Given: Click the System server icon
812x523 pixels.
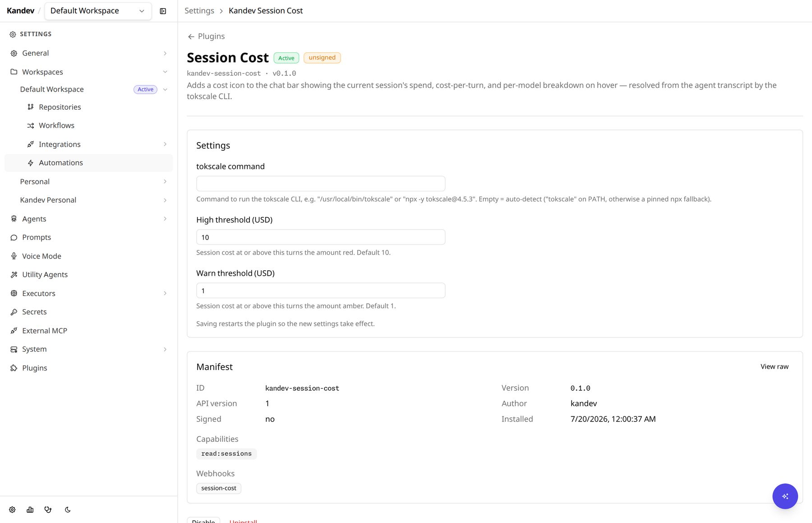Looking at the screenshot, I should coord(14,349).
